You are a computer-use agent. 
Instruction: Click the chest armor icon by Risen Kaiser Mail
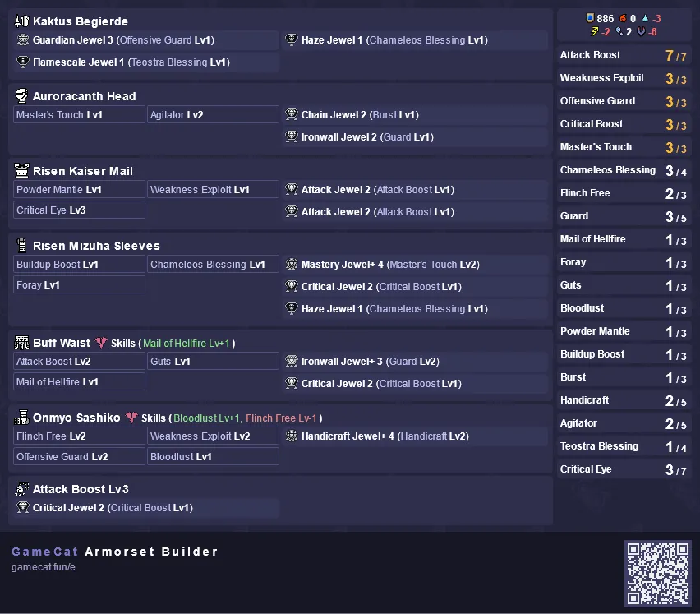point(21,171)
